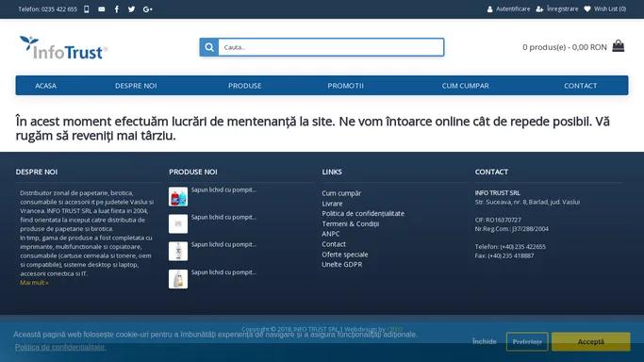Click first Sapun lichid cu pompit... product title
This screenshot has height=362, width=644.
(223, 189)
